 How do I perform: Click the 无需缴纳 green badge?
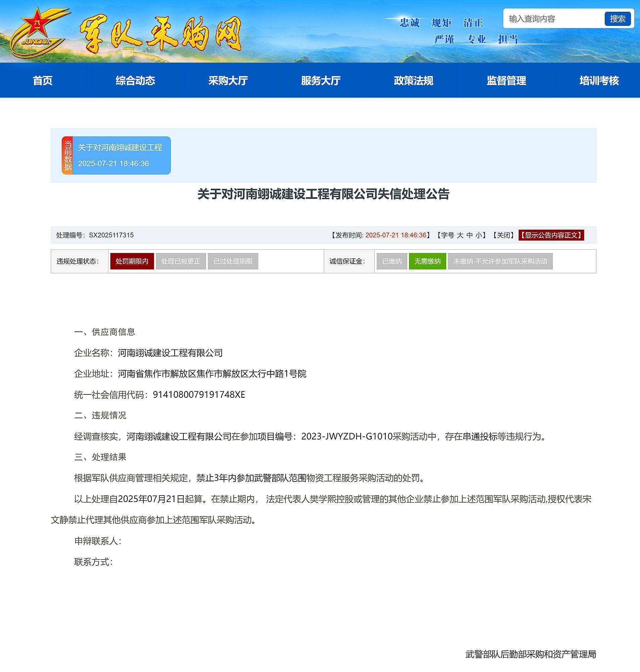[x=427, y=261]
